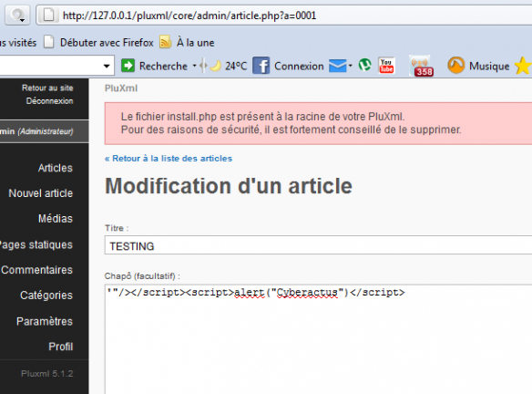
Task: Open Pages statiques in sidebar
Action: [36, 244]
